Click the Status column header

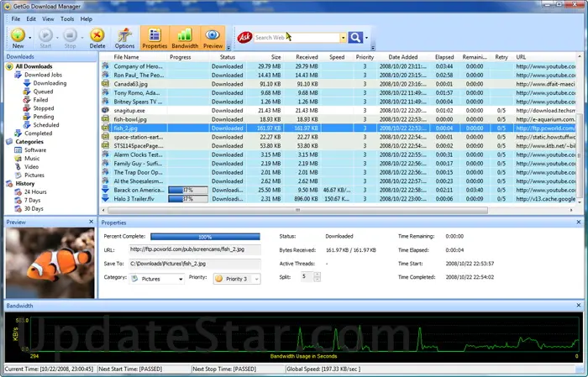coord(227,57)
